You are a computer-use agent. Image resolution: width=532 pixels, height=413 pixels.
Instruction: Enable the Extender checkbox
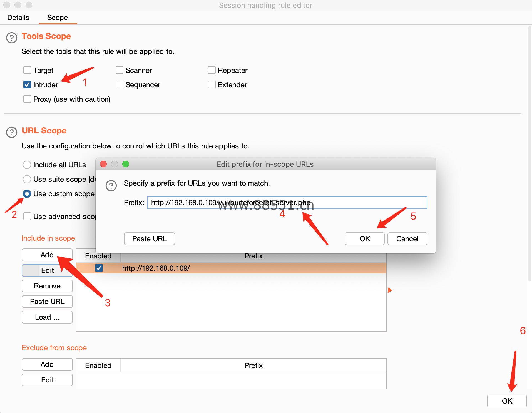tap(212, 84)
